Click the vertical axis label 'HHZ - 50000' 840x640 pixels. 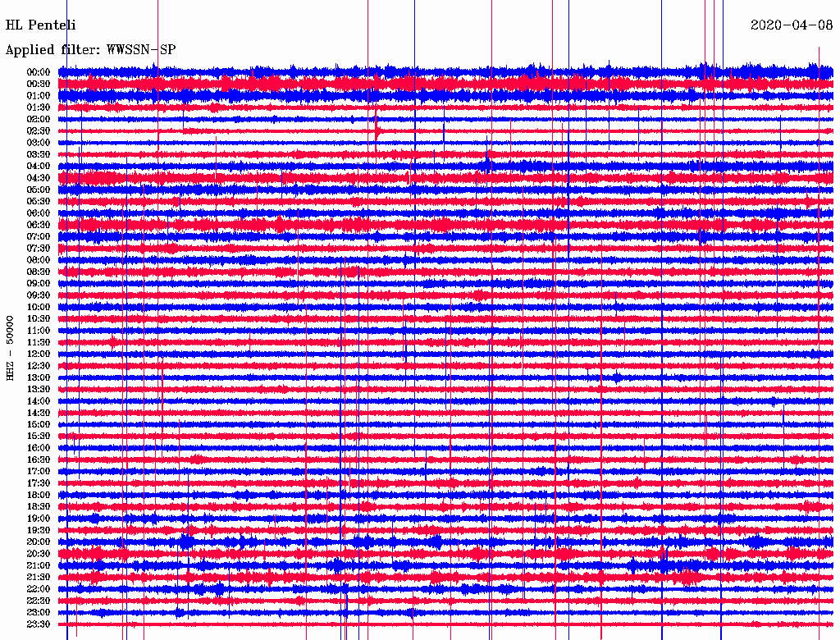tap(10, 349)
